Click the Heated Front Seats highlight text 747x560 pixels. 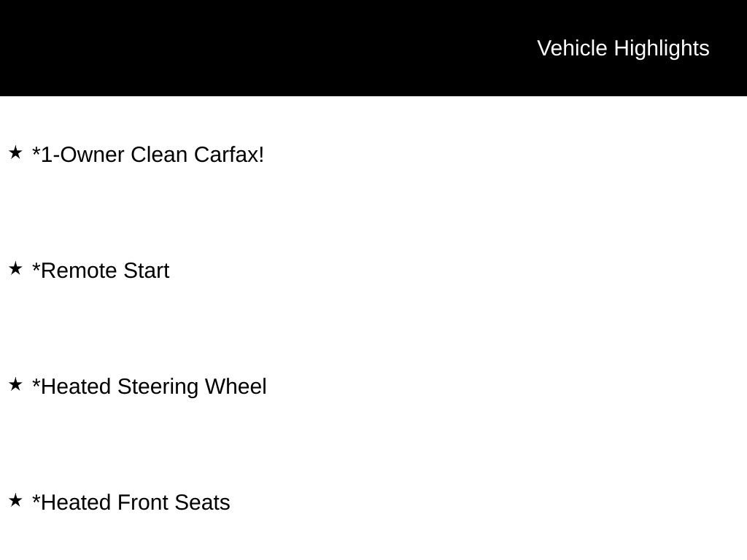[x=131, y=502]
